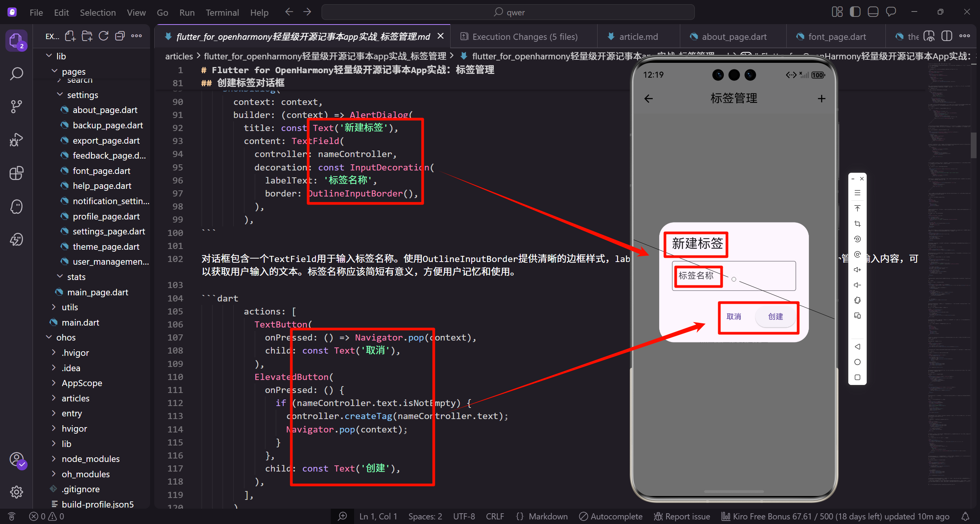Image resolution: width=980 pixels, height=524 pixels.
Task: Open the Search view in activity bar
Action: coord(16,74)
